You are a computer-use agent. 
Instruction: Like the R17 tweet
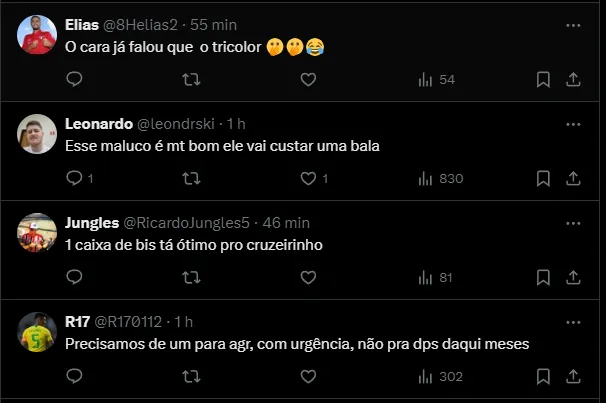308,376
